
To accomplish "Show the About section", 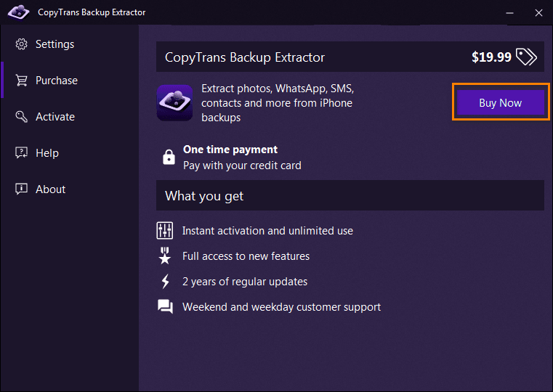I will click(x=70, y=189).
